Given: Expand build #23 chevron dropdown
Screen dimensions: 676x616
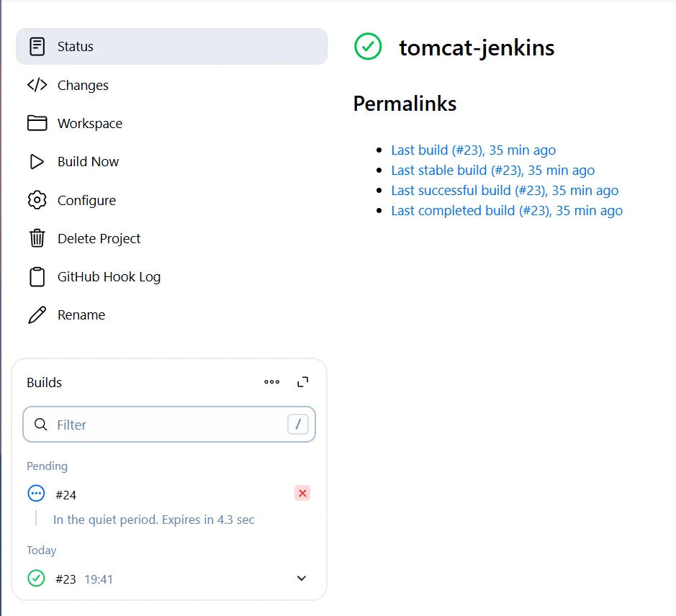Looking at the screenshot, I should [302, 578].
